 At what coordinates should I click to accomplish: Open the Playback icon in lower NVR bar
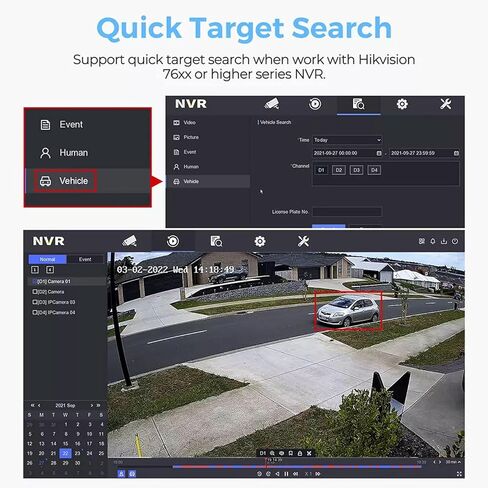pos(173,241)
